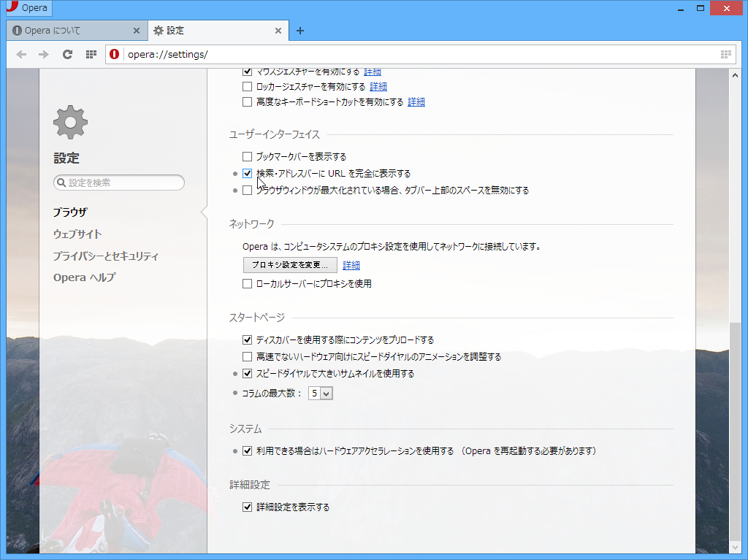Click the back navigation arrow
Screen dimensions: 748x560
(21, 54)
